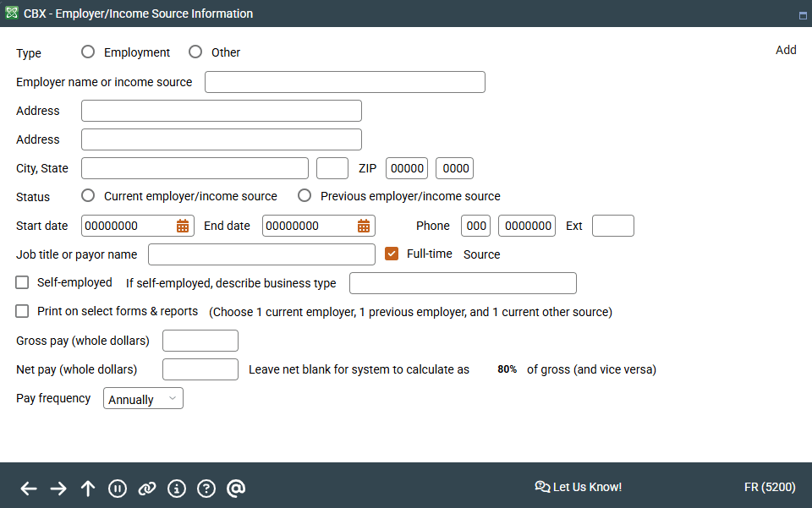
Task: Click the Employer name or income source field
Action: (x=344, y=82)
